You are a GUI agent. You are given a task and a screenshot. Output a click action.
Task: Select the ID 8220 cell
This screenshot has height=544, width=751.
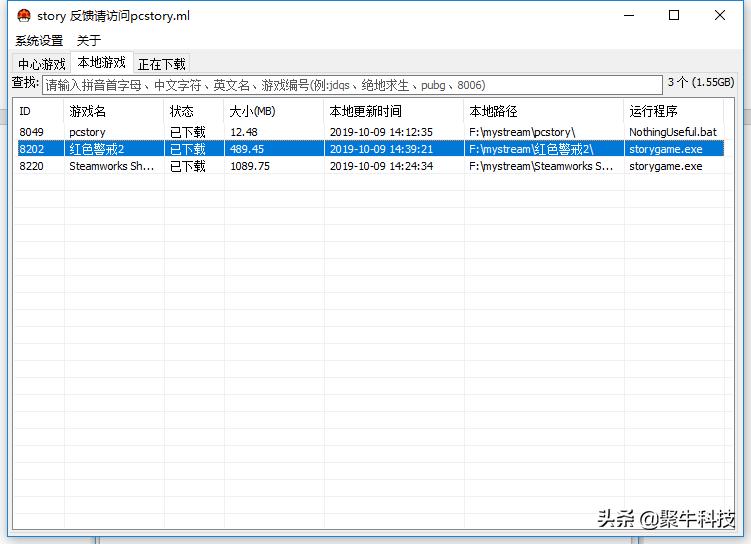coord(32,166)
